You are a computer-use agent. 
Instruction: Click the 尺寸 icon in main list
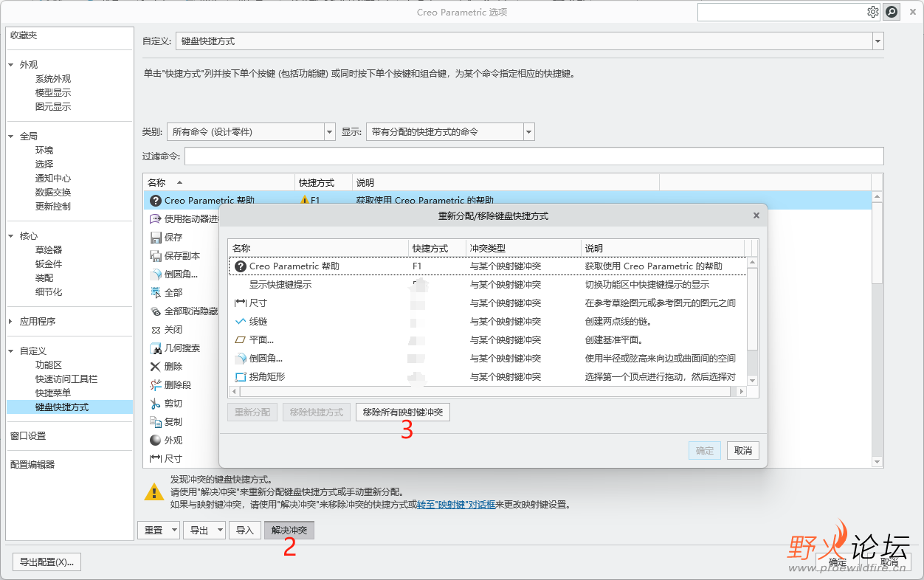(156, 459)
